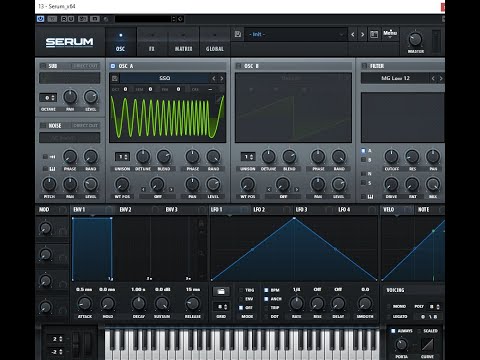Click the OSC A waveform edit pencil

point(219,99)
